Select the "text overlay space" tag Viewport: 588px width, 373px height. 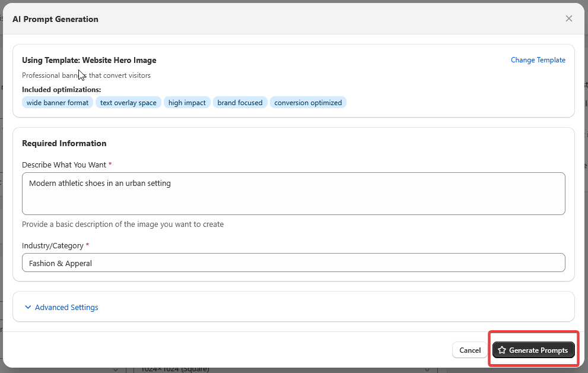[x=128, y=103]
